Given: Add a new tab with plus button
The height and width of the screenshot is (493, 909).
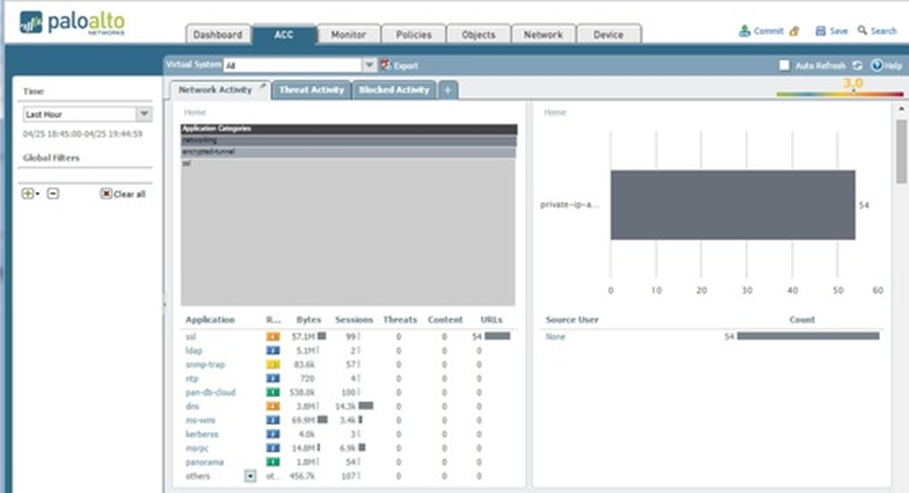Looking at the screenshot, I should click(x=447, y=90).
